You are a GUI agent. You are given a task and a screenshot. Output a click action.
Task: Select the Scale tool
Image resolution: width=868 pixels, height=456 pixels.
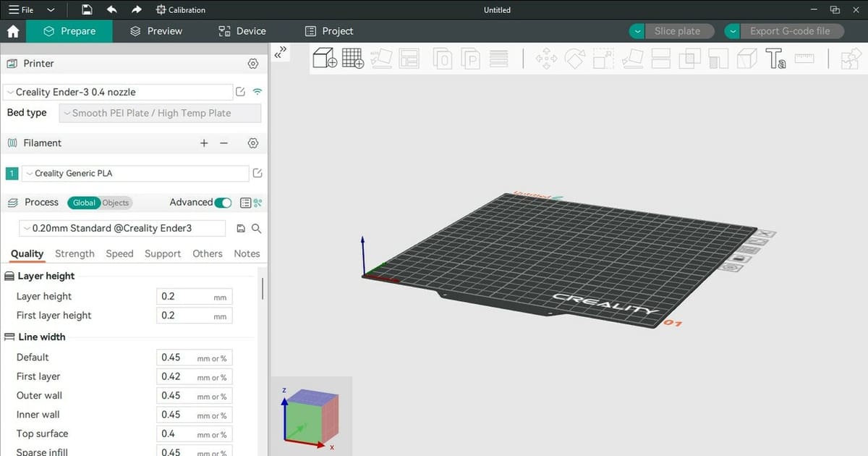[x=603, y=59]
